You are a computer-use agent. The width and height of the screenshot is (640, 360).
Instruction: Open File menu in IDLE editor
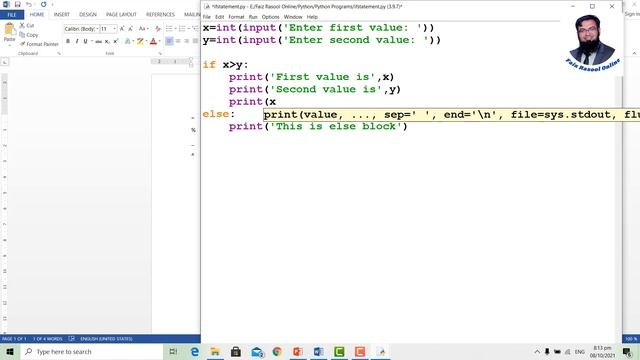pos(207,17)
